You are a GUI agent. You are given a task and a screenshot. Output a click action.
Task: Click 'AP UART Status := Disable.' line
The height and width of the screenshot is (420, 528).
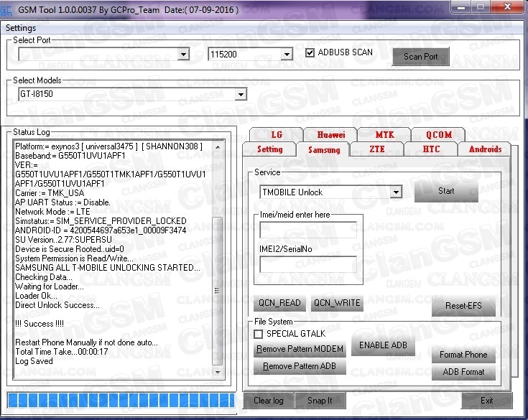pyautogui.click(x=62, y=202)
